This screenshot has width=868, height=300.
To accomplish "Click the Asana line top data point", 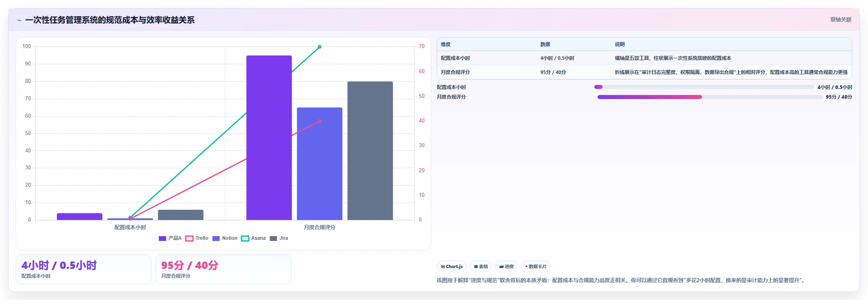I will [320, 47].
